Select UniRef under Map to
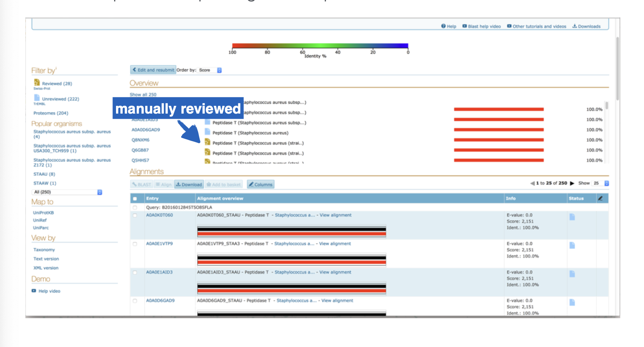Viewport: 644px width, 347px height. click(40, 220)
